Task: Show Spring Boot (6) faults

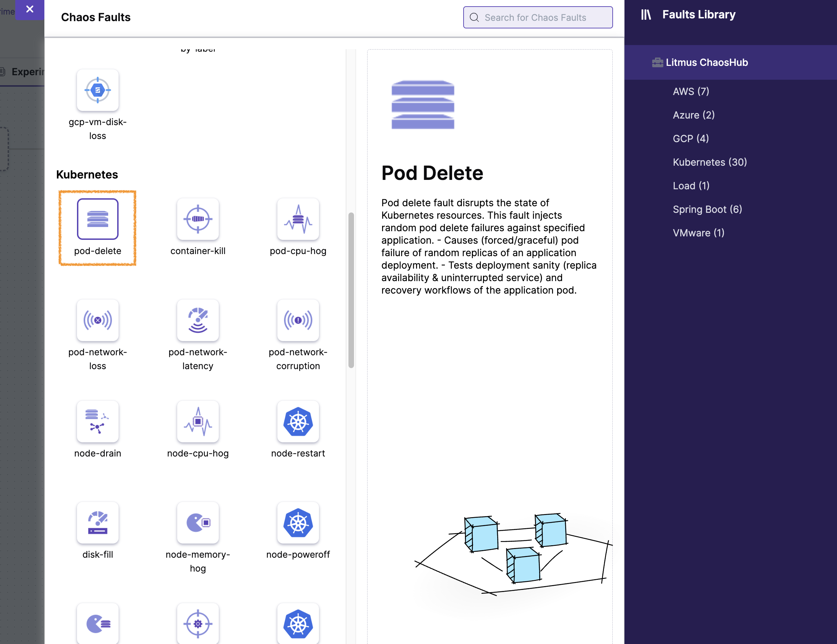Action: 707,209
